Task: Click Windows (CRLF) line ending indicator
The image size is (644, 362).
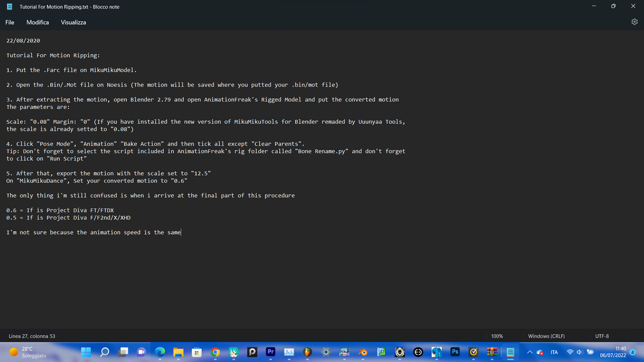Action: [x=546, y=336]
